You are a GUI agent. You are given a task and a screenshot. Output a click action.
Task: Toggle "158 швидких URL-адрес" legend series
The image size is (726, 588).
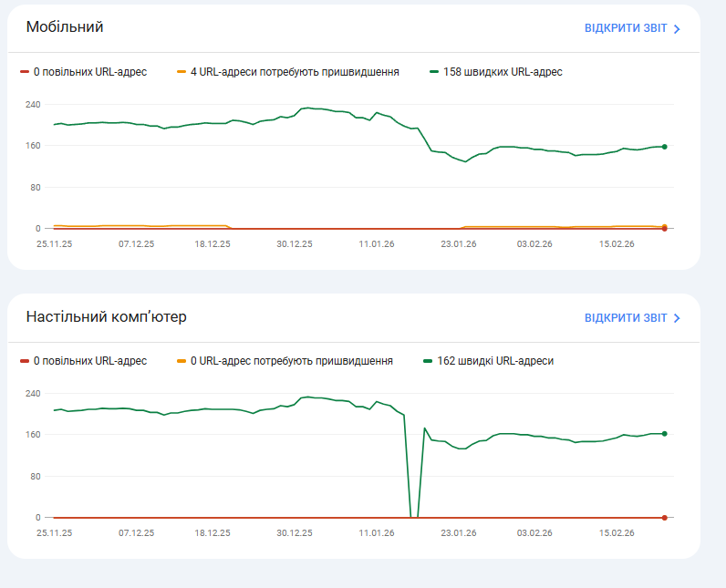pos(503,72)
